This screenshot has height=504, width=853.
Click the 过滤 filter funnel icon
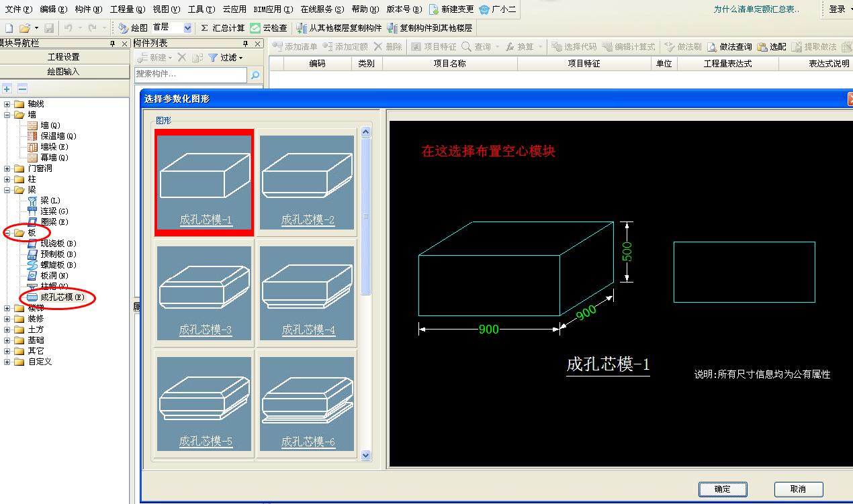point(213,58)
